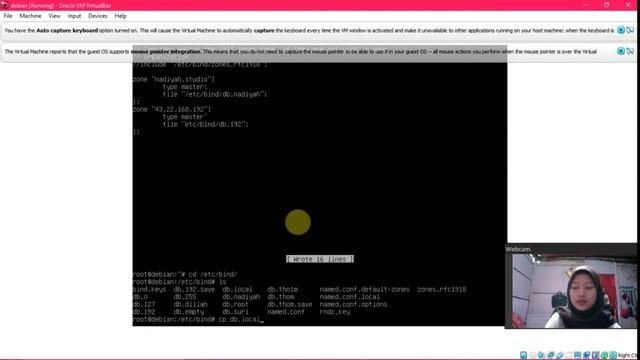This screenshot has height=360, width=640.
Task: Click the optical drive status icon
Action: (x=533, y=355)
